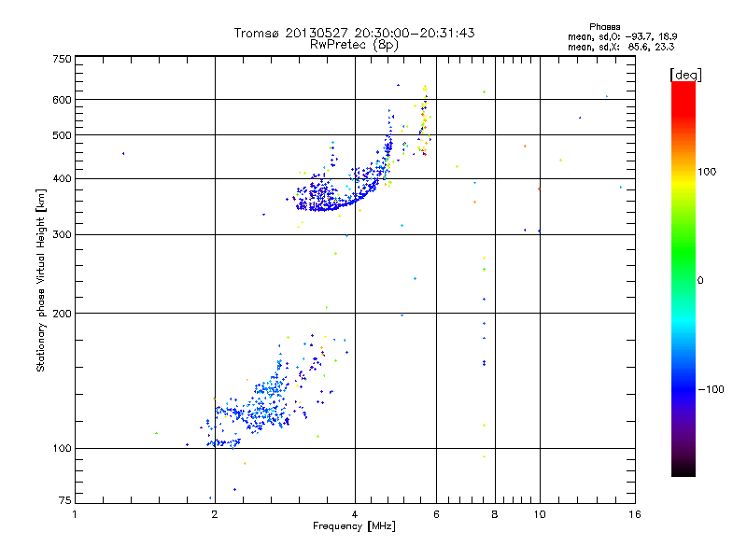Click the y-axis tick label '750'
747x560 pixels.
pos(62,59)
